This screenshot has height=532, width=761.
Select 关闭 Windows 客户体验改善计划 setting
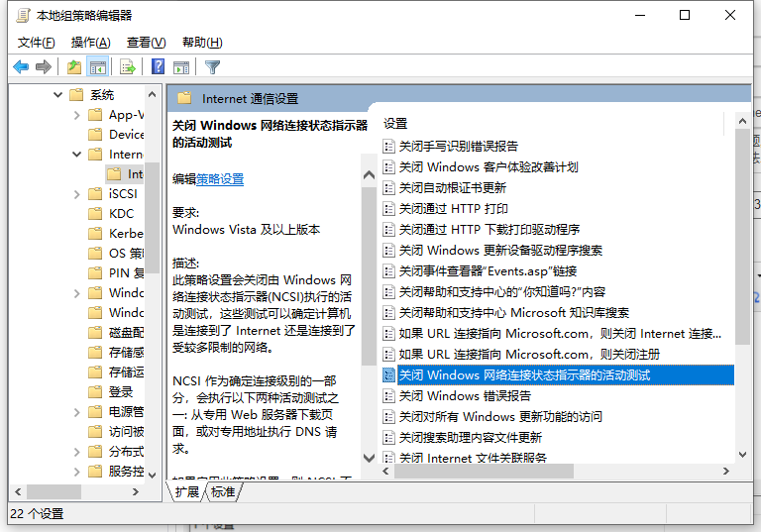click(x=489, y=167)
